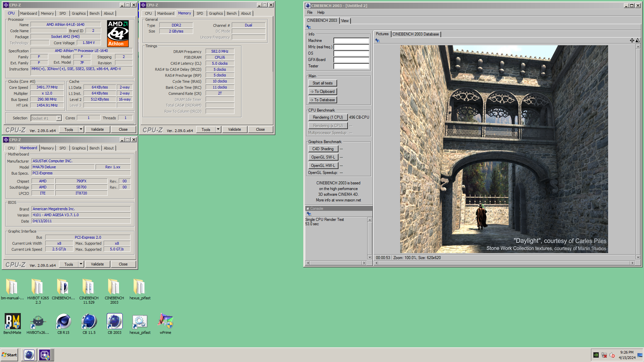
Task: Click the 496 CB-CPU score text
Action: [359, 117]
